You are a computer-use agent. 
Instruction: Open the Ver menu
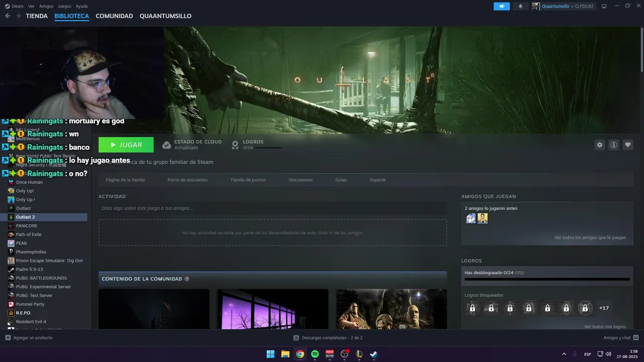32,6
